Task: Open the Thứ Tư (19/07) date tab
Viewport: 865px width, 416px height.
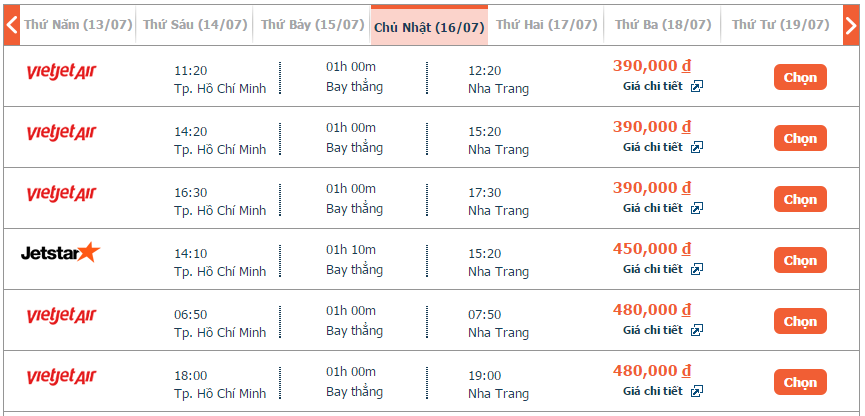Action: (781, 25)
